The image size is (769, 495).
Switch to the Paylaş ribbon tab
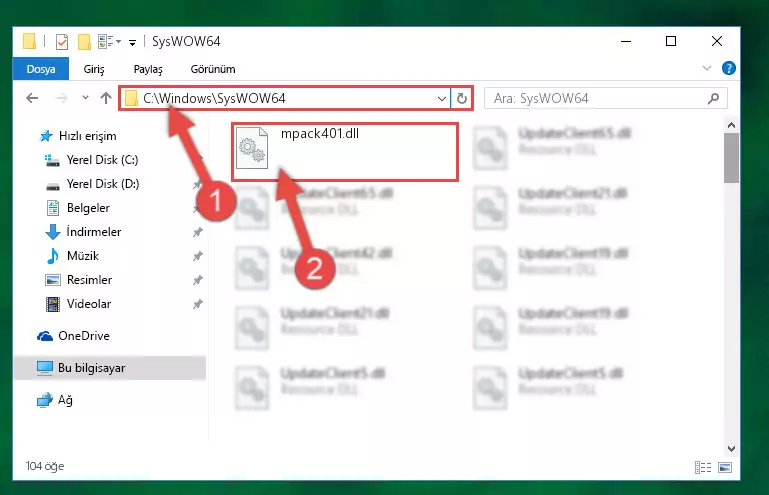[148, 69]
